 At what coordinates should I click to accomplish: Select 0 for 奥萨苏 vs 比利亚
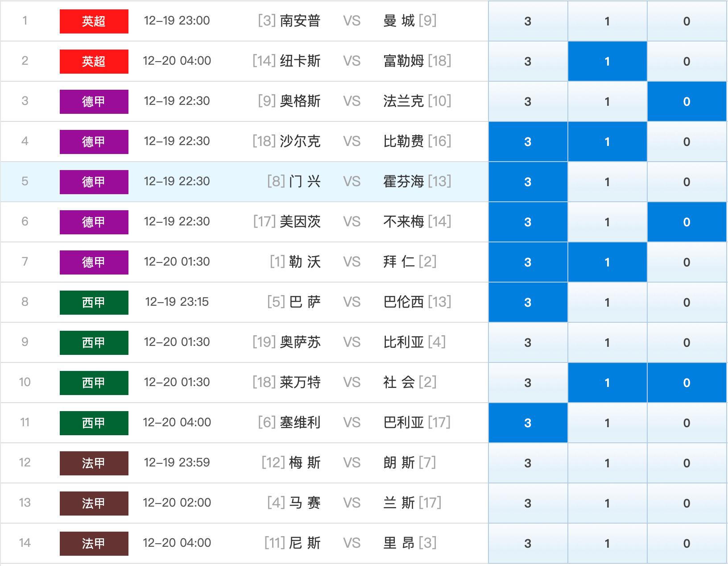687,342
